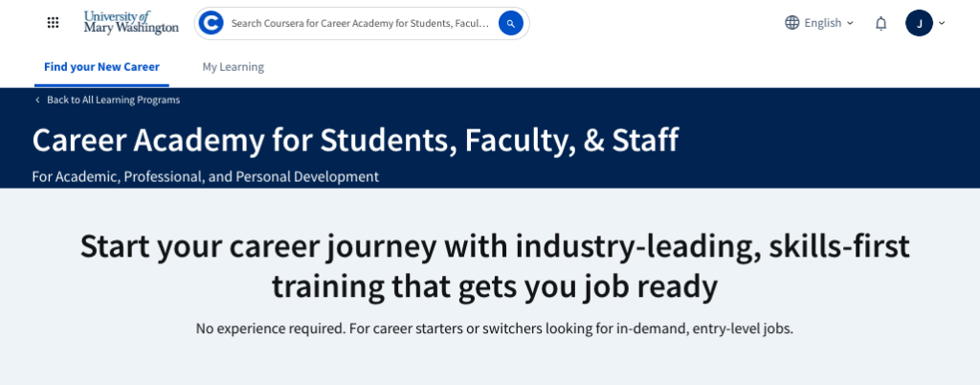Focus the Search Coursera input field
The width and height of the screenshot is (980, 385).
(x=361, y=23)
